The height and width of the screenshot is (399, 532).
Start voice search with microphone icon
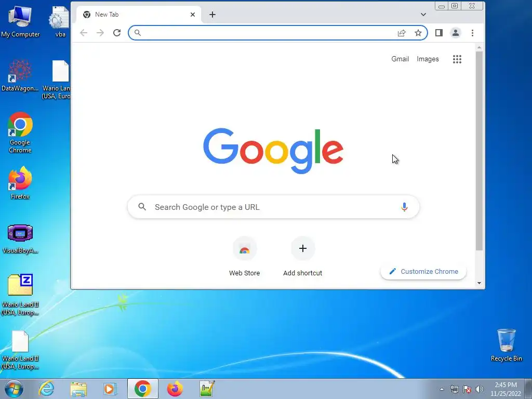[404, 207]
